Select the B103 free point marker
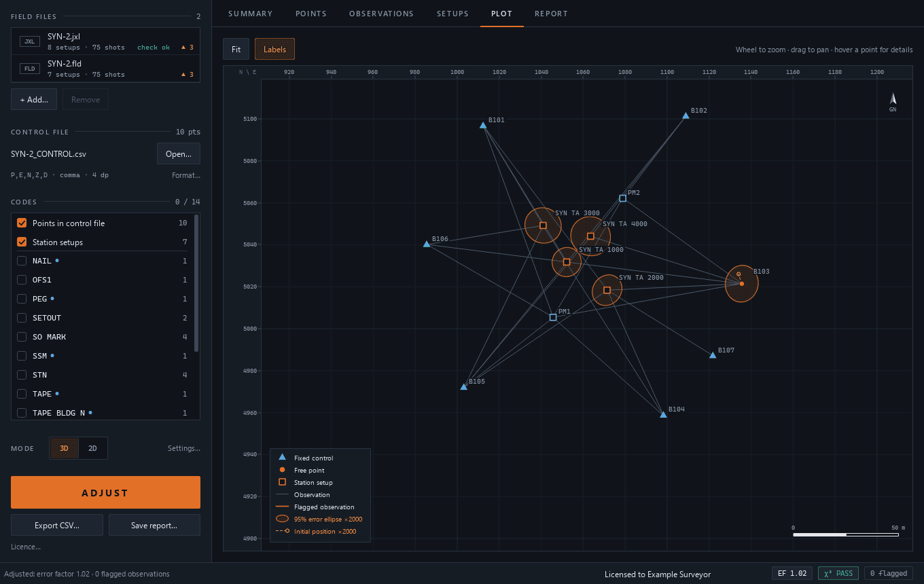This screenshot has width=924, height=584. click(742, 284)
